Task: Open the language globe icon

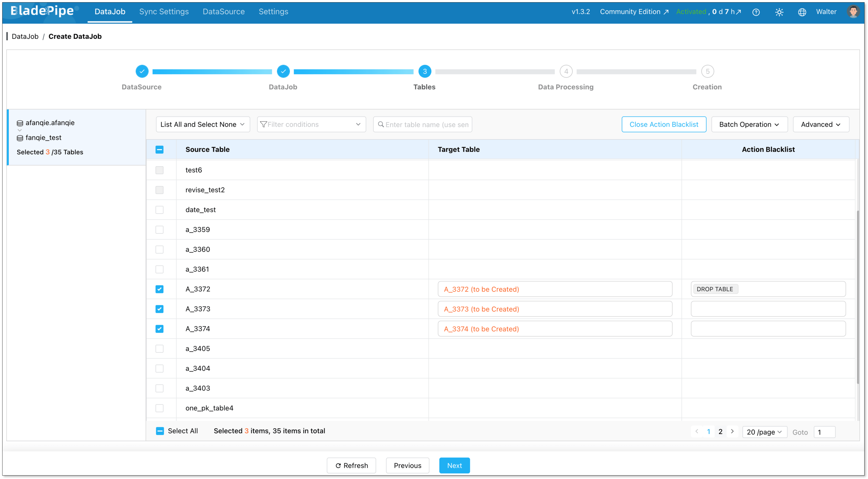Action: coord(802,12)
